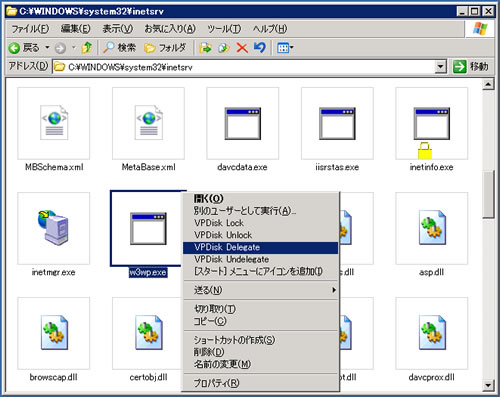Open the Edit (編集) menu
The width and height of the screenshot is (500, 397).
(75, 29)
